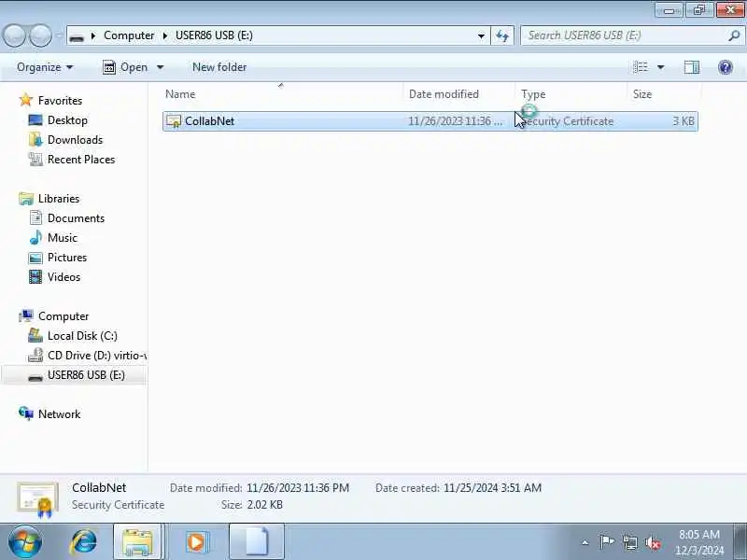The width and height of the screenshot is (747, 560).
Task: Change view with the view icon
Action: tap(641, 67)
